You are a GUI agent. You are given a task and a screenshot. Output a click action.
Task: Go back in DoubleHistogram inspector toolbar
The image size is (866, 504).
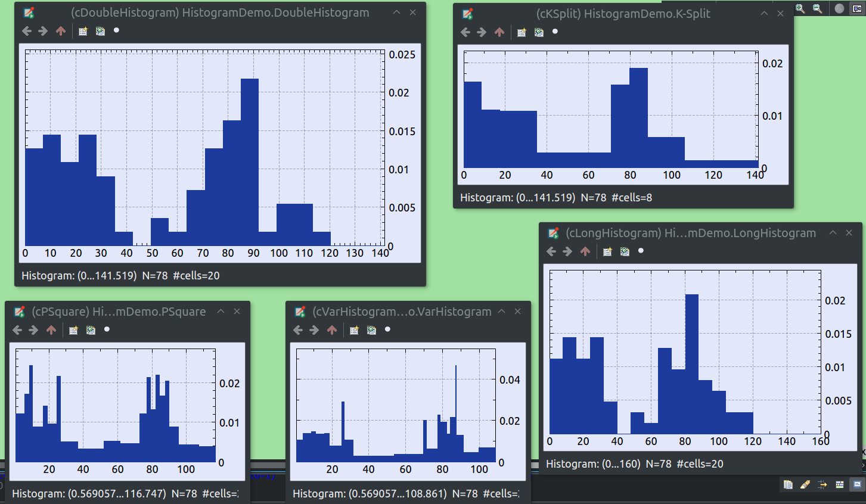pos(27,31)
